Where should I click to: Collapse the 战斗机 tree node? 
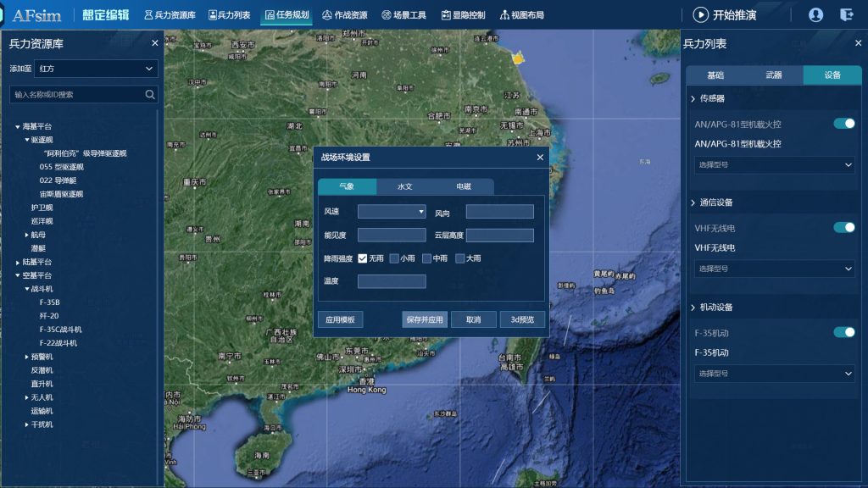coord(27,289)
